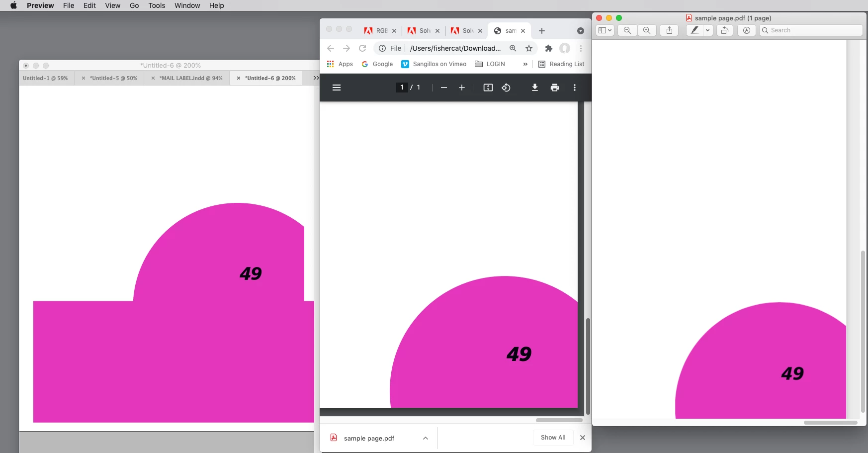This screenshot has width=868, height=453.
Task: Close the Chrome downloads bar
Action: point(583,438)
